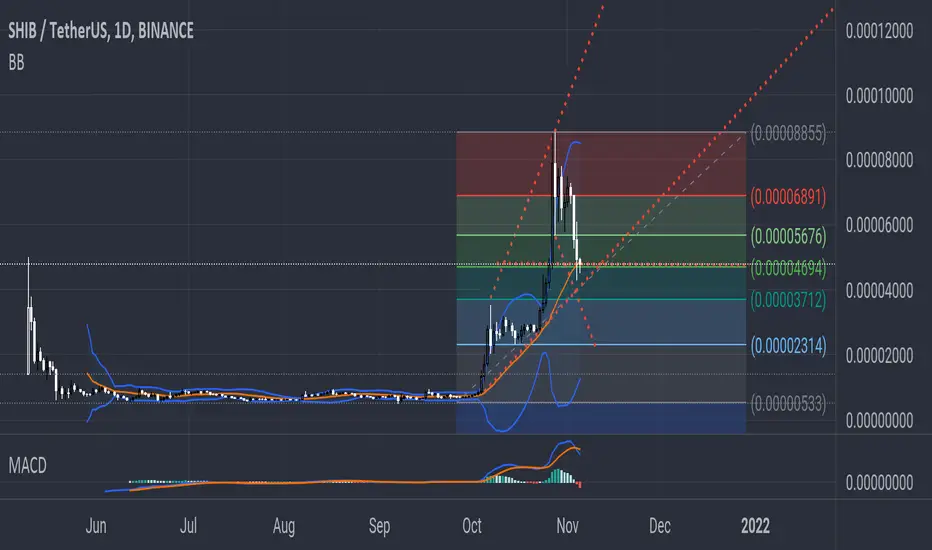The width and height of the screenshot is (932, 550).
Task: Click 0.00000000 on the main price axis
Action: coord(879,420)
